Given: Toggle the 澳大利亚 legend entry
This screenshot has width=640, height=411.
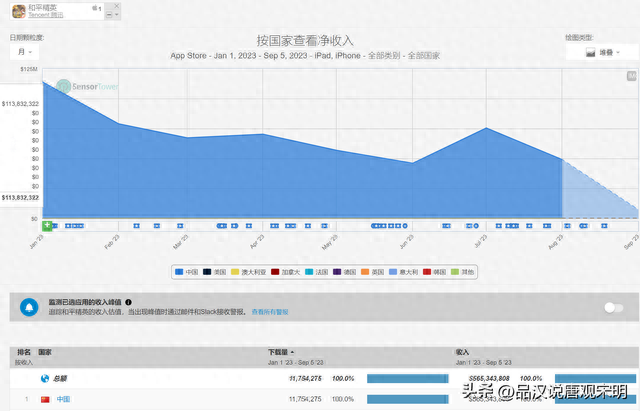Looking at the screenshot, I should point(249,272).
